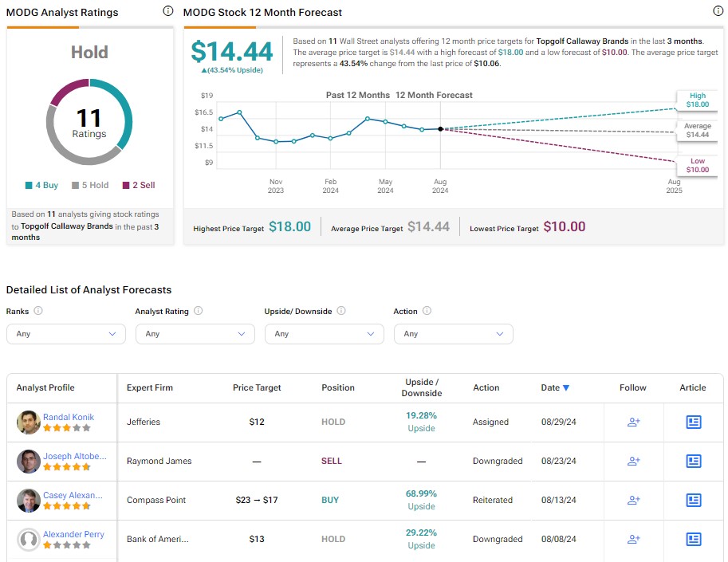Click info icon next to Ranks label

point(38,311)
